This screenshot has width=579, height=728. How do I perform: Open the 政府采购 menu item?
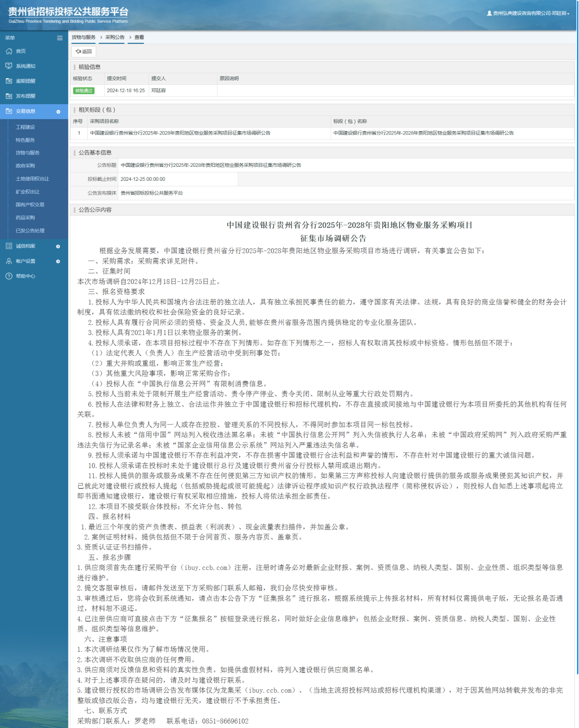[27, 165]
